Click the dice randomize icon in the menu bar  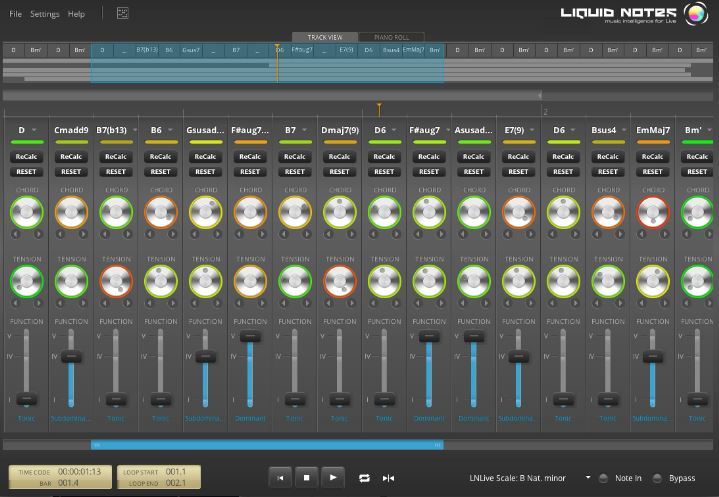[x=123, y=14]
